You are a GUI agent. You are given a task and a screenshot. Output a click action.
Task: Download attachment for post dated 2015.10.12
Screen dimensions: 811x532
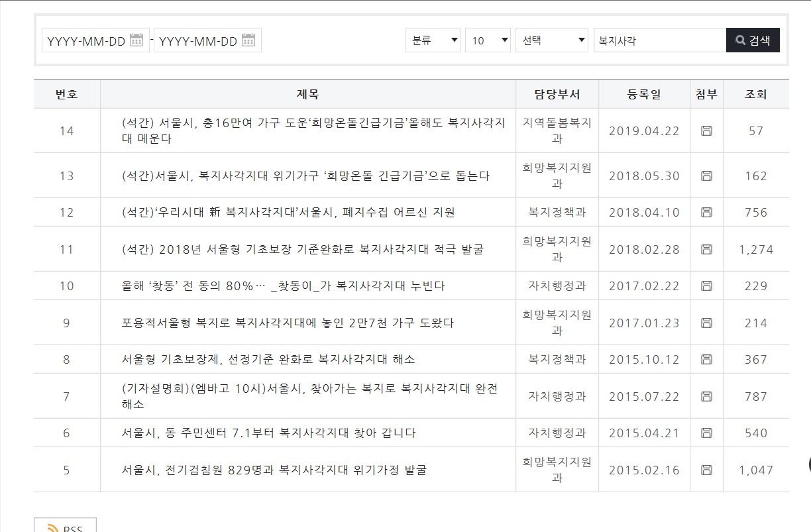tap(706, 360)
